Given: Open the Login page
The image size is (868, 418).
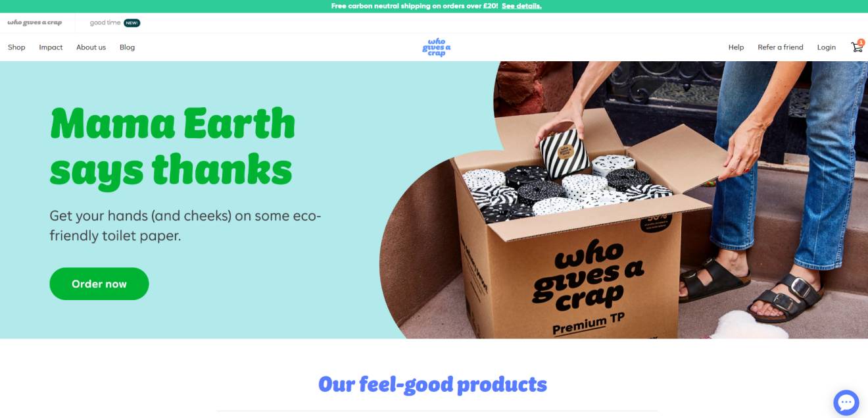Looking at the screenshot, I should [x=827, y=47].
